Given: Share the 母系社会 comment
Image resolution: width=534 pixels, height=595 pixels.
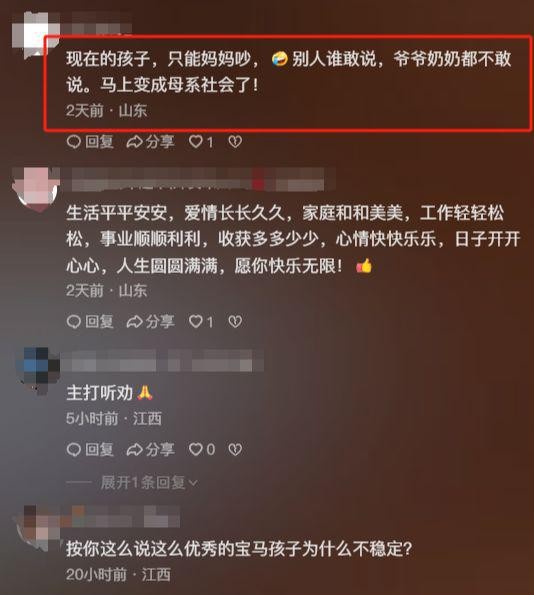Looking at the screenshot, I should [x=150, y=142].
